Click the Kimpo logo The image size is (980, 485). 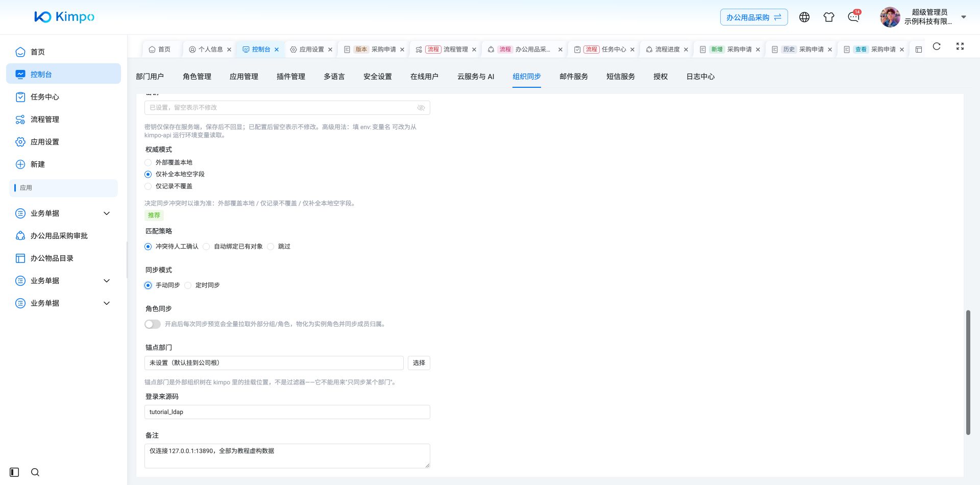click(64, 17)
